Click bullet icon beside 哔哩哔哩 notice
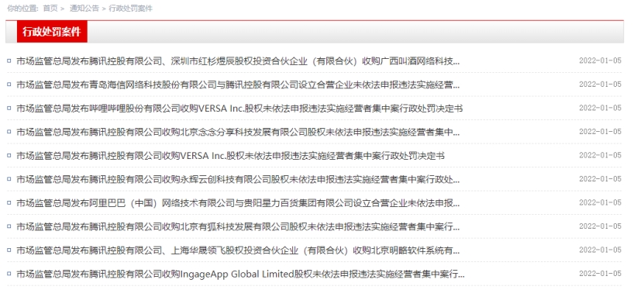Viewport: 644px width, 290px height. pos(9,108)
